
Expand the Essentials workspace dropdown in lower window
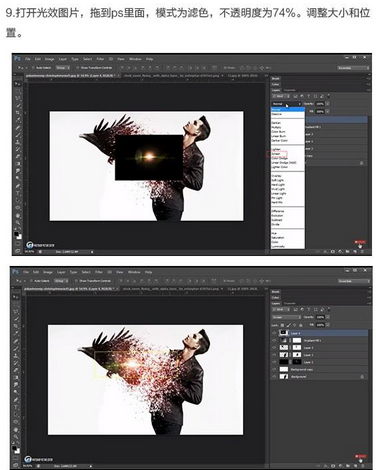click(354, 281)
